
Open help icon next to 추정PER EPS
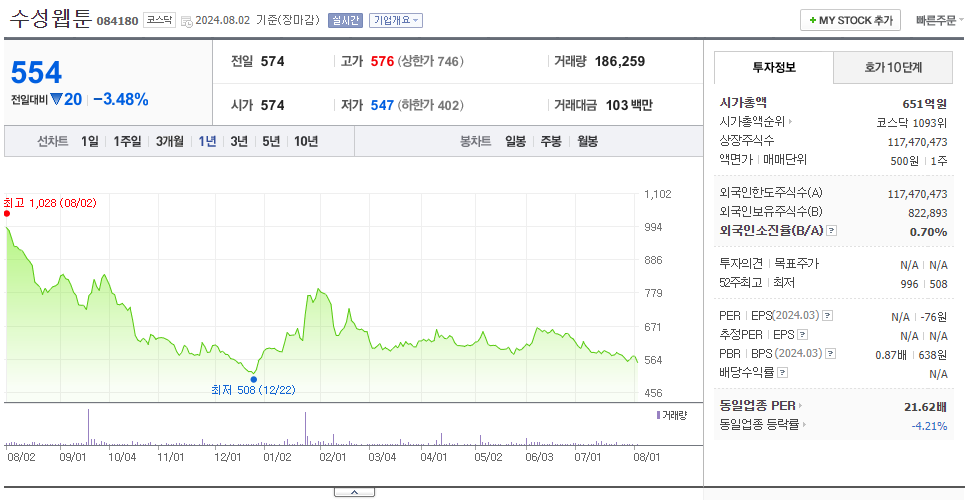pos(802,335)
